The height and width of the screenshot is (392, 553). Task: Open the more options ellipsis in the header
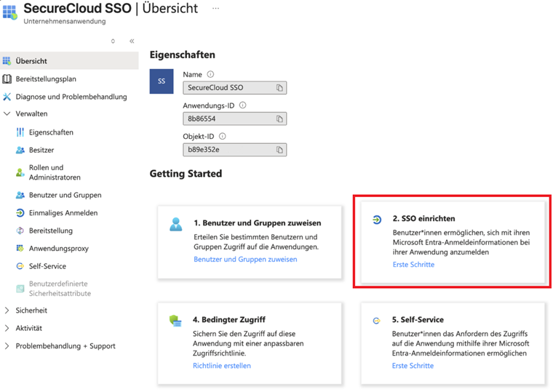215,9
